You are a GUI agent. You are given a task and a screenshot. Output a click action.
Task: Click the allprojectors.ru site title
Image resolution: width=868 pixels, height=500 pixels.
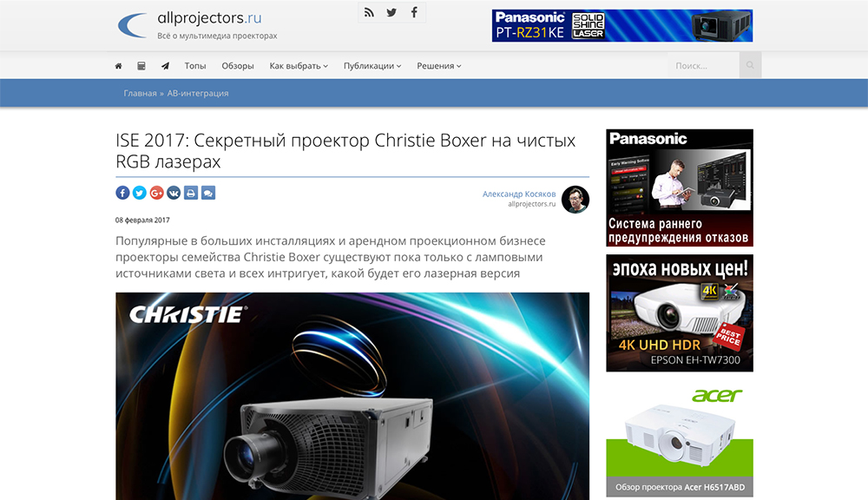(209, 18)
